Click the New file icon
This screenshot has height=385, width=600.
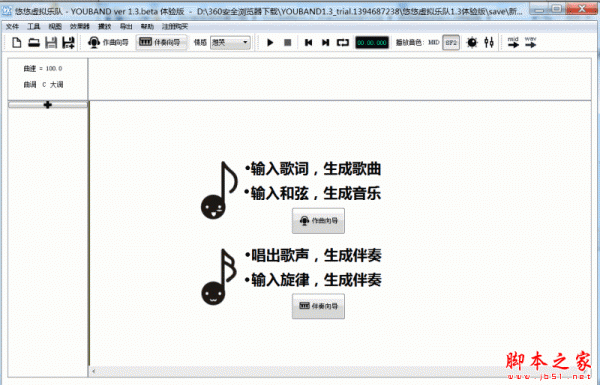click(x=16, y=42)
